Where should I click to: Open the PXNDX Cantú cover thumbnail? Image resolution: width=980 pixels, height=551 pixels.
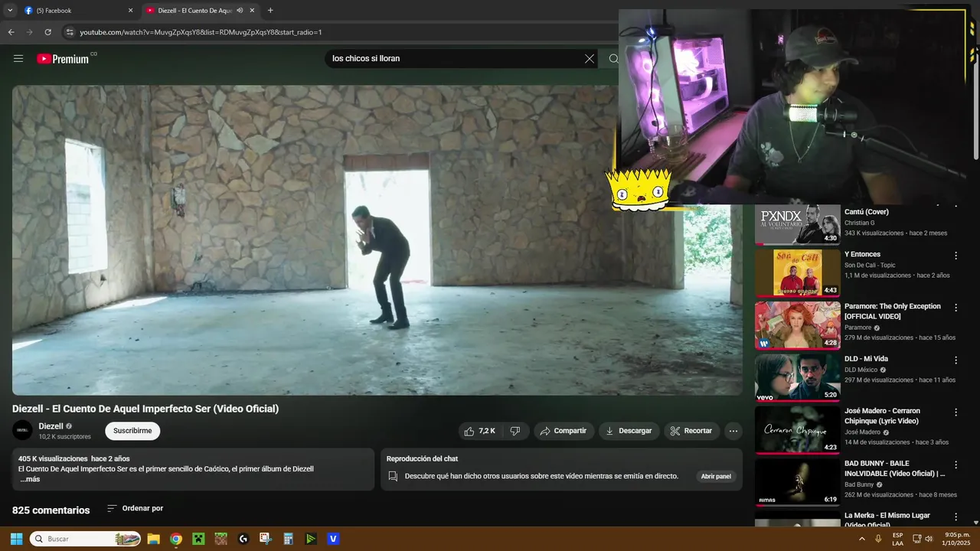click(797, 224)
